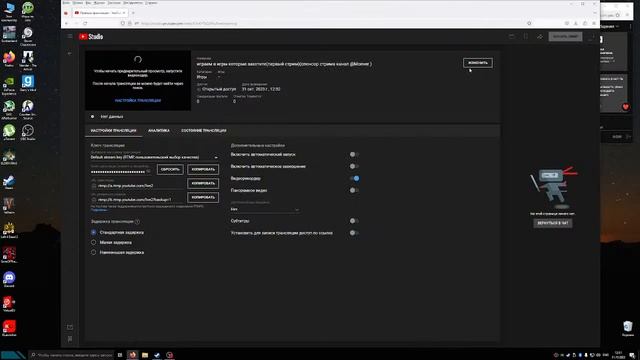Open the Left 4 Dead 2 desktop shortcut
The height and width of the screenshot is (360, 640).
pos(9,230)
